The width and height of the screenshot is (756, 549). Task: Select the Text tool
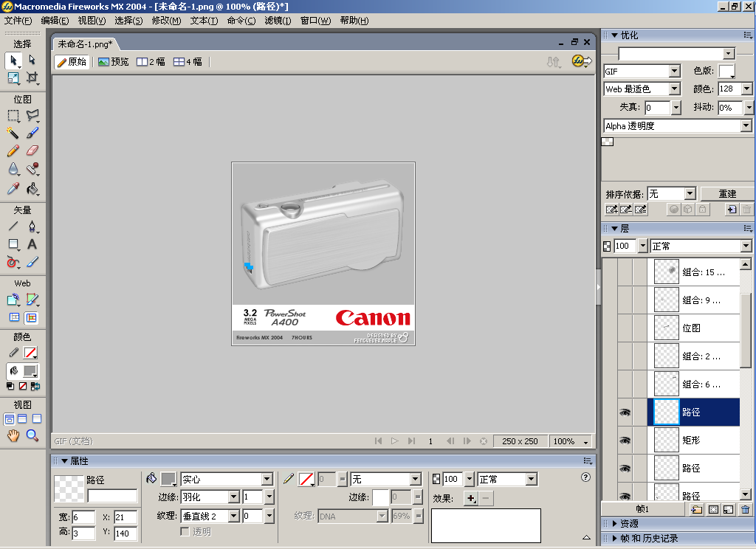(x=32, y=244)
